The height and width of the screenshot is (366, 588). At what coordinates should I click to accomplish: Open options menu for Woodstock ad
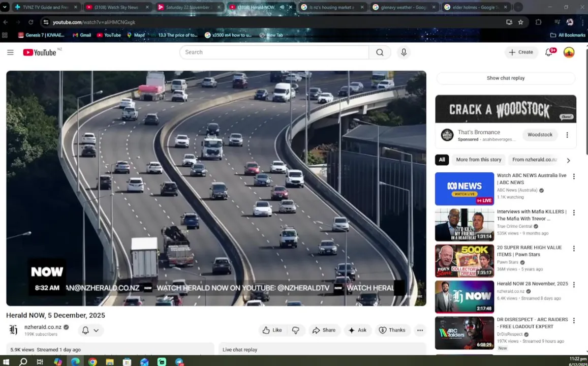567,135
